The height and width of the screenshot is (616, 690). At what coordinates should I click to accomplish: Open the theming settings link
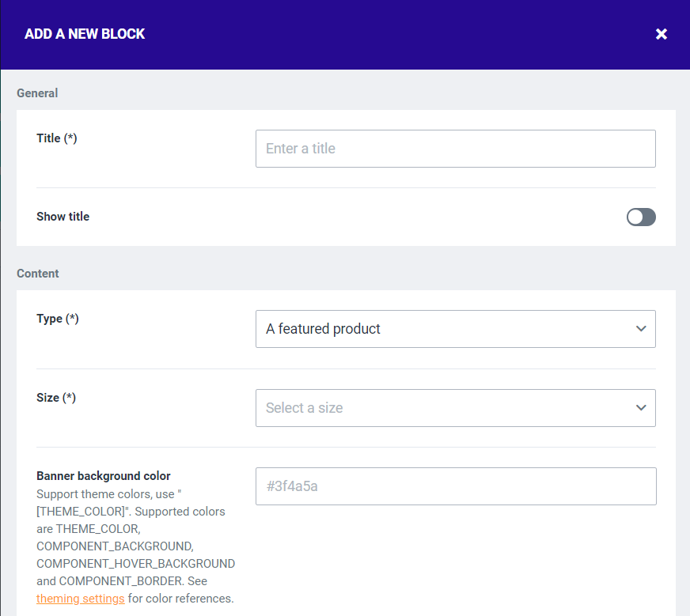tap(80, 599)
